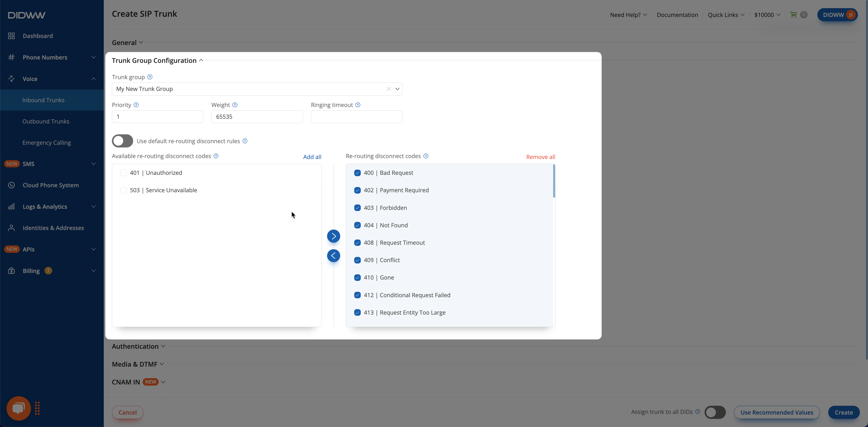Click the dialpad dots icon beside chat
868x427 pixels.
pos(37,408)
